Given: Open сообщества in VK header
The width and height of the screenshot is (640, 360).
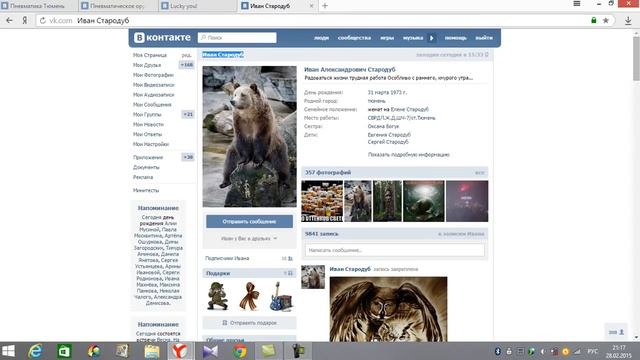Looking at the screenshot, I should pos(354,38).
